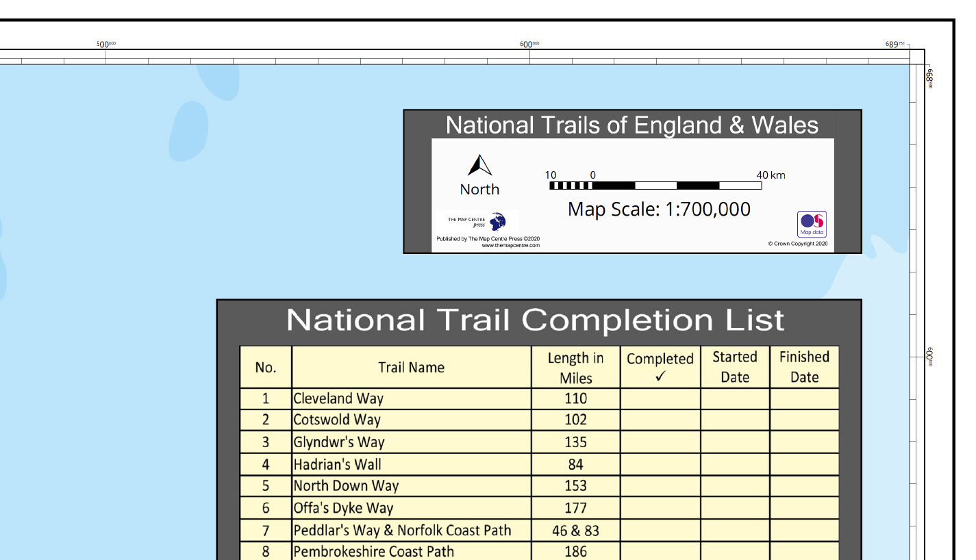976x560 pixels.
Task: Click the Crown Copyright 2020 notice
Action: click(x=801, y=244)
